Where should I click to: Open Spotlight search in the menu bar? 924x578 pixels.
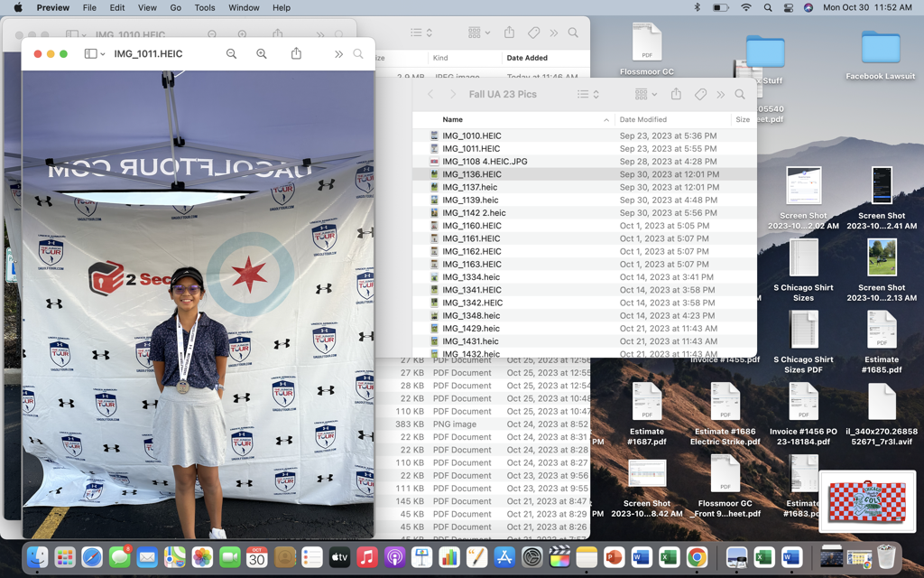(768, 7)
